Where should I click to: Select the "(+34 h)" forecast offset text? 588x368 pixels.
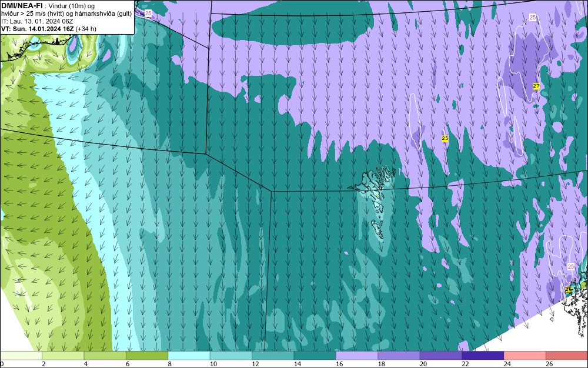(x=86, y=29)
